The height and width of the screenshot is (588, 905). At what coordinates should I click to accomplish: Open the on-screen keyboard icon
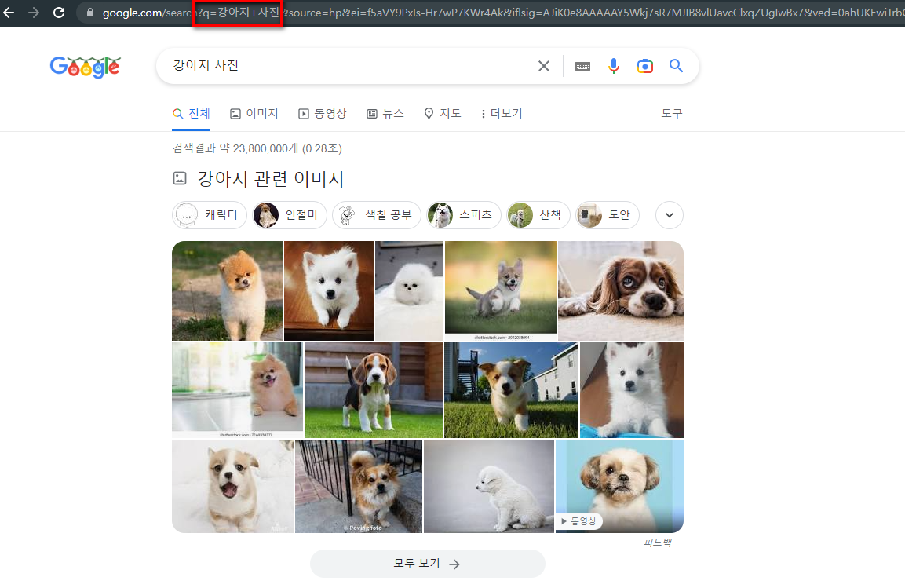tap(582, 66)
